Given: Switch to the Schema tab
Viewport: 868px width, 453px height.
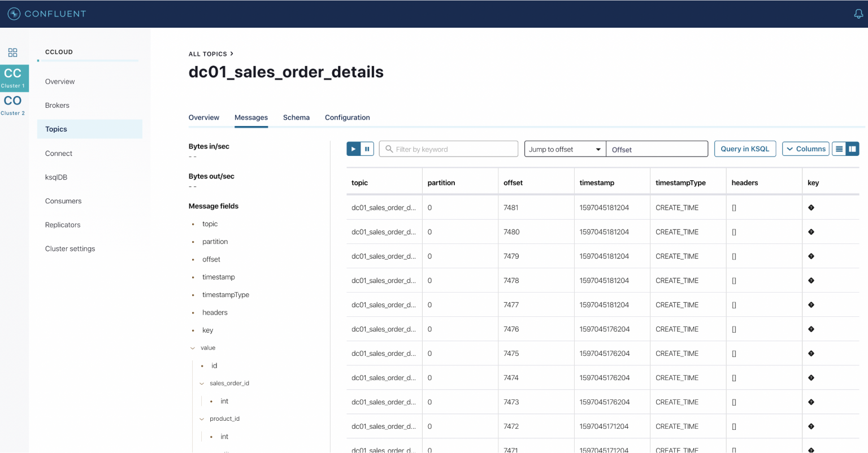Looking at the screenshot, I should tap(296, 117).
